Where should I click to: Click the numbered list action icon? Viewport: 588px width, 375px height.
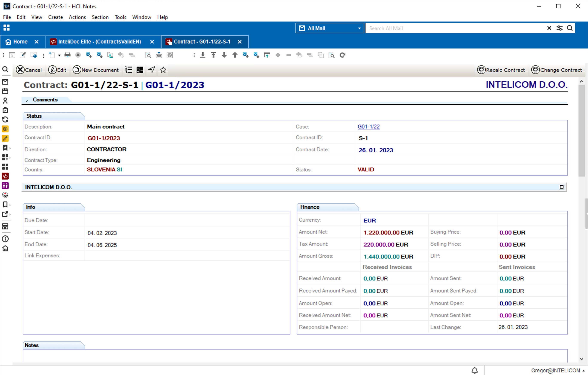pyautogui.click(x=128, y=70)
